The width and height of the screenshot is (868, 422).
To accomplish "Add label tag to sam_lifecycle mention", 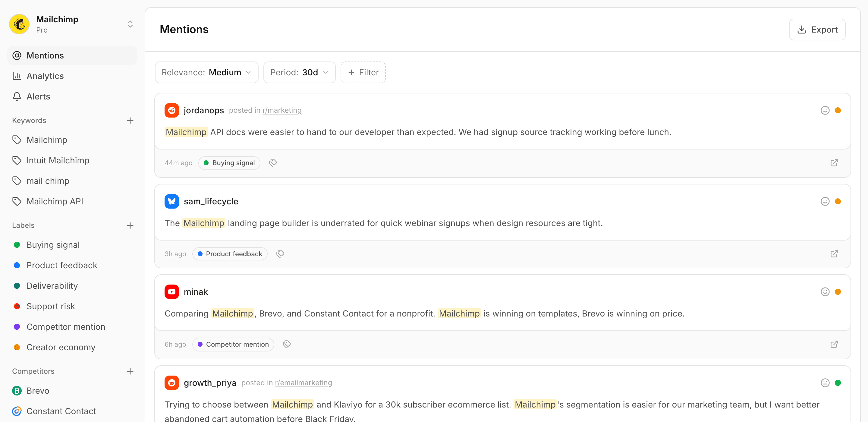I will [280, 254].
